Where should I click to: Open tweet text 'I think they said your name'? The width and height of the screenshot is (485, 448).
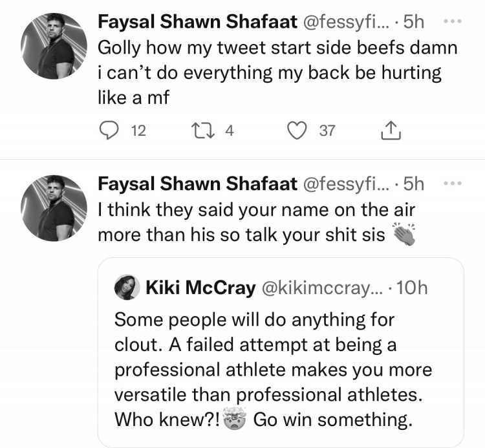(257, 222)
